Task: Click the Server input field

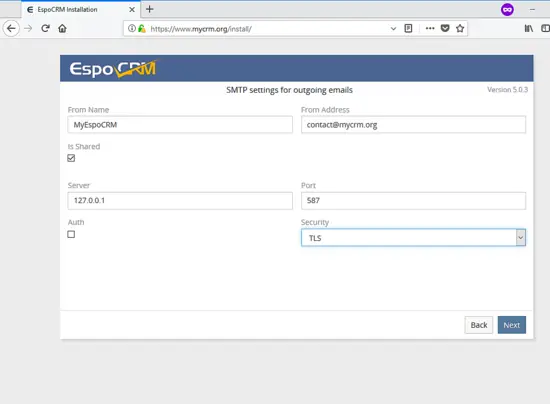Action: (x=180, y=201)
